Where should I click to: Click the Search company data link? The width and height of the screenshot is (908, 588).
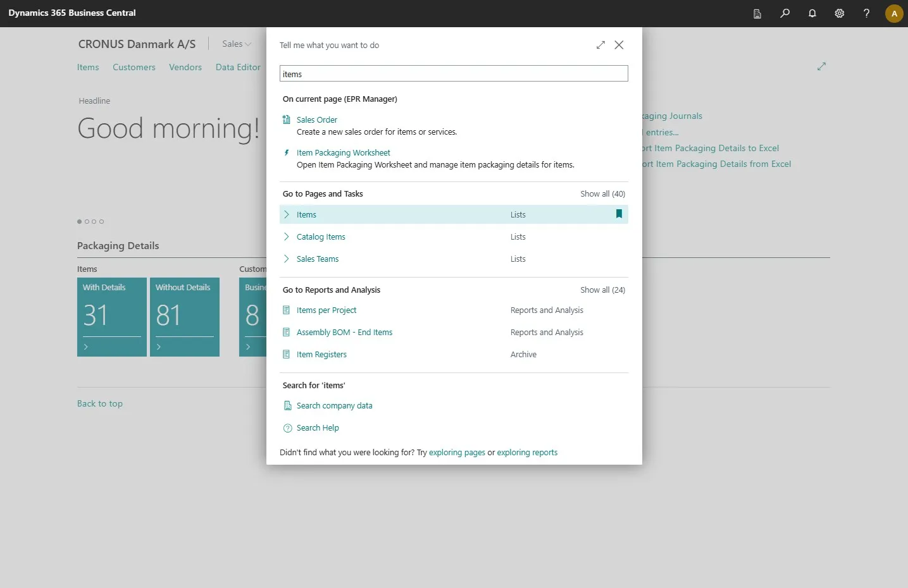pos(335,406)
